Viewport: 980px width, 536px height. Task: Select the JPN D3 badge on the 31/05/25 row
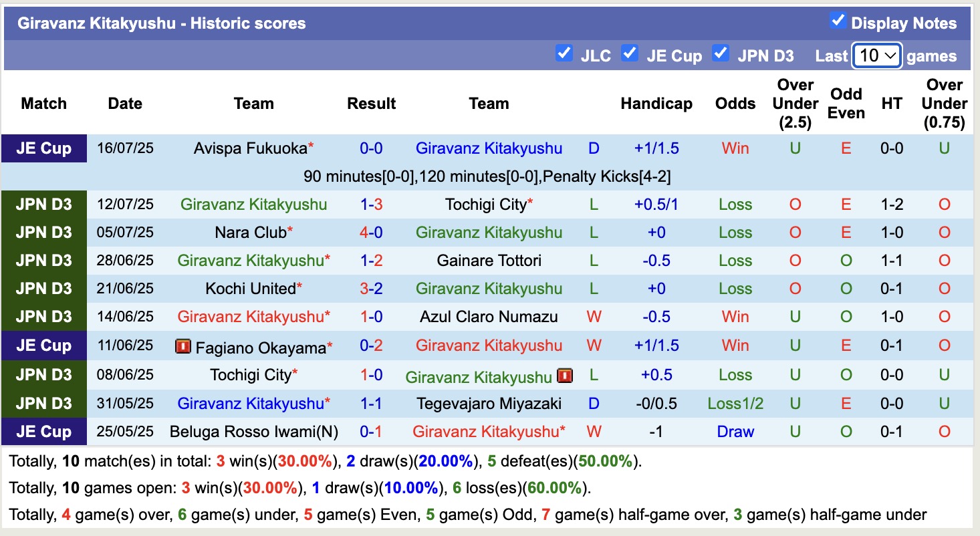[44, 404]
